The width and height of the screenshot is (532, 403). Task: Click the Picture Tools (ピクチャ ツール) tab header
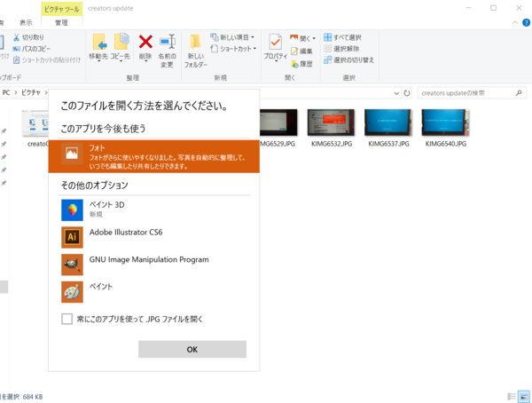point(62,9)
